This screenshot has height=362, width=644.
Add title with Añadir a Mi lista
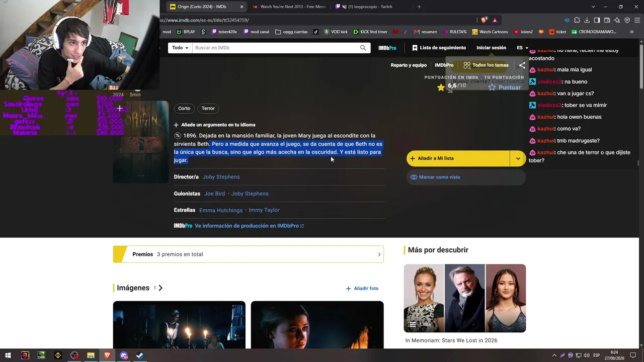(x=458, y=158)
